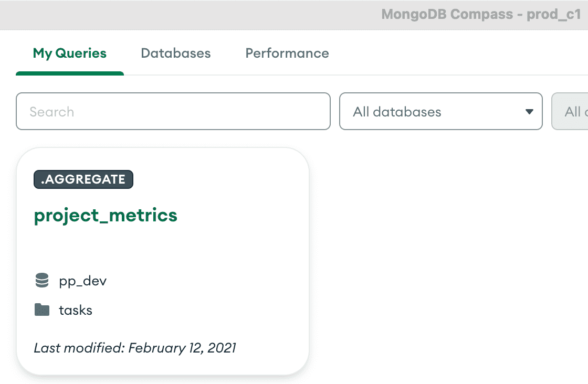Screen dimensions: 588x384
Task: Open the My Queries tab
Action: (x=70, y=53)
